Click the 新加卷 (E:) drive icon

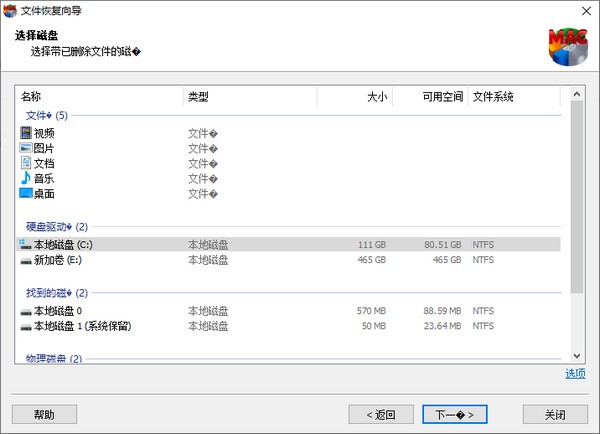(x=26, y=259)
